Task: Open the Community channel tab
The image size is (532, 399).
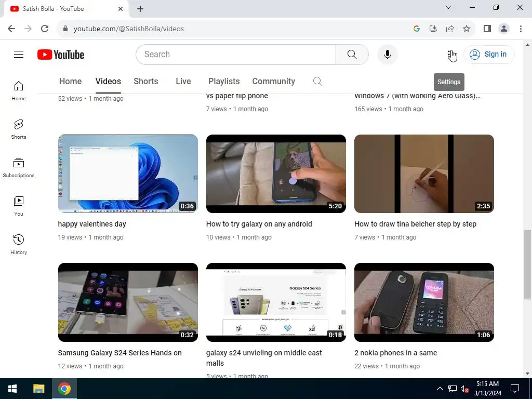Action: pos(273,82)
